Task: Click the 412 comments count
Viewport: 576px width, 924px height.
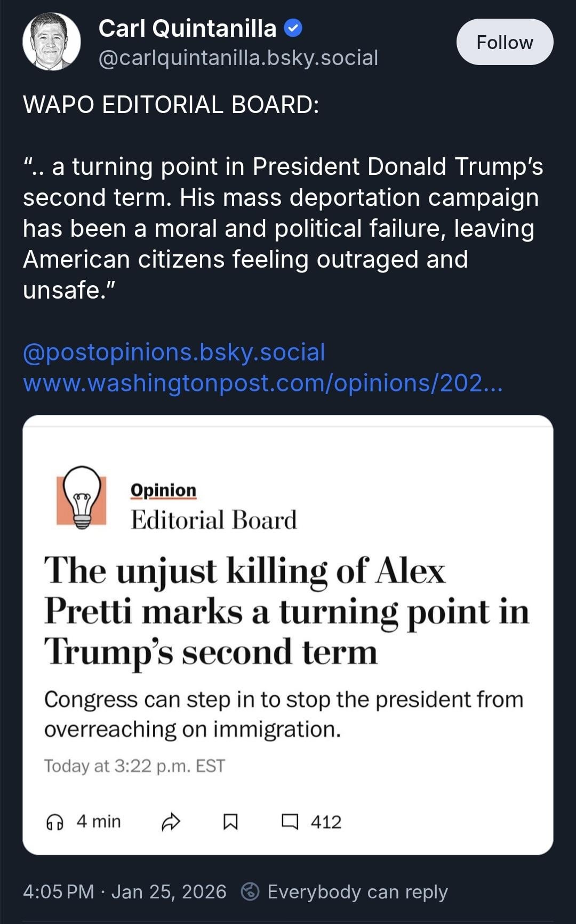Action: click(x=326, y=822)
